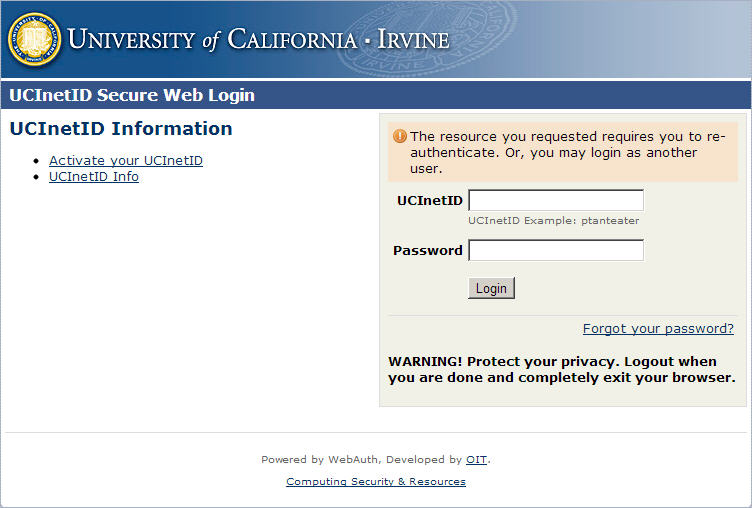Follow the Forgot your password link
The width and height of the screenshot is (752, 508).
pyautogui.click(x=658, y=329)
